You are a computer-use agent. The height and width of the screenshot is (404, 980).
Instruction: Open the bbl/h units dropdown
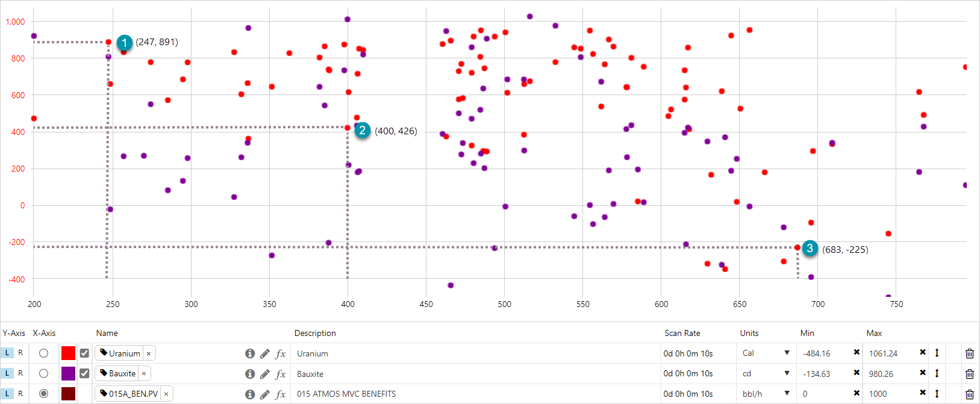787,394
